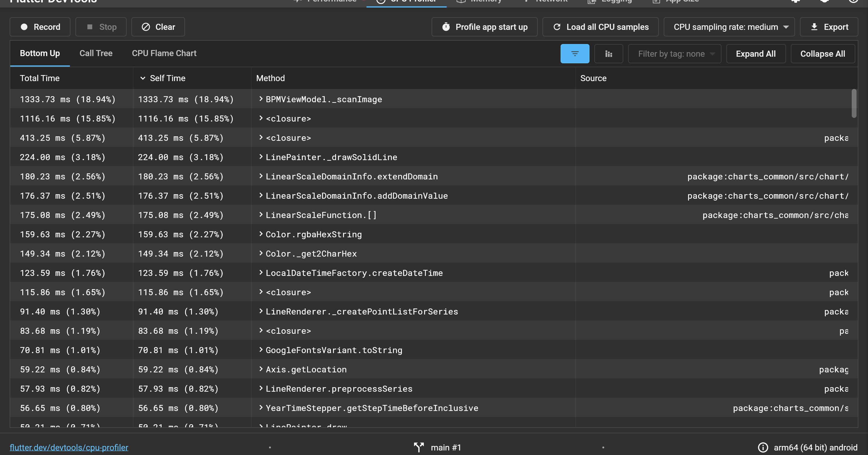The height and width of the screenshot is (455, 868).
Task: Open the Filter by tag dropdown
Action: pos(675,54)
